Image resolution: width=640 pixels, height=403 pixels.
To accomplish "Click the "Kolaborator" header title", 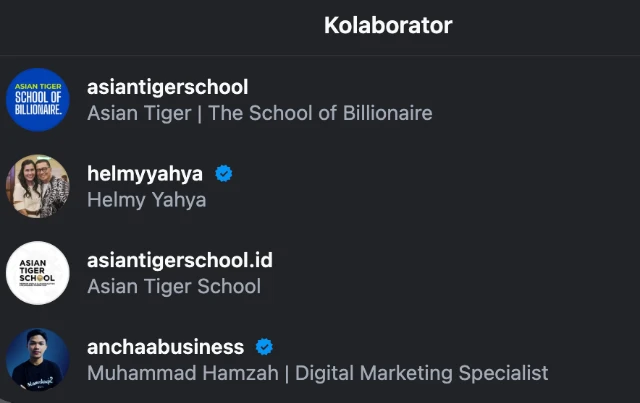I will pyautogui.click(x=388, y=25).
